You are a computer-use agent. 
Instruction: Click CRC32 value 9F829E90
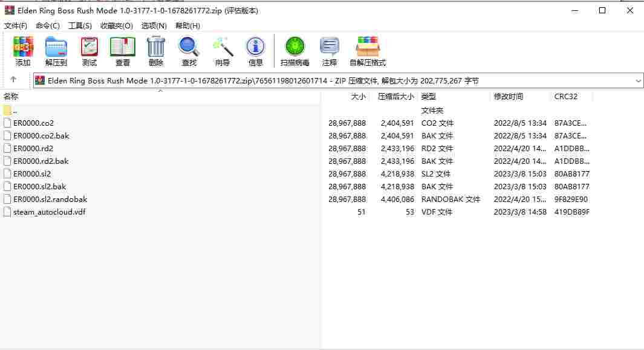[x=571, y=199]
